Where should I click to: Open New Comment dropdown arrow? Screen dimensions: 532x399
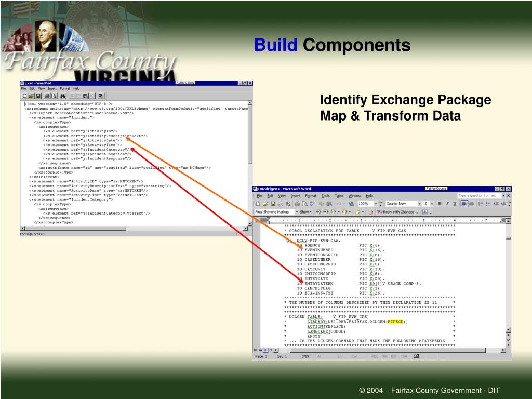(x=363, y=212)
